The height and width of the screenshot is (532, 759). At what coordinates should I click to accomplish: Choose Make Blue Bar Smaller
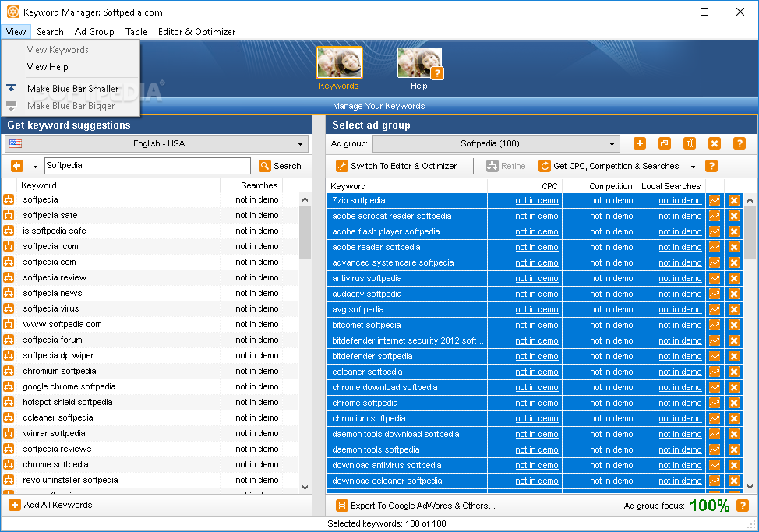pyautogui.click(x=71, y=89)
